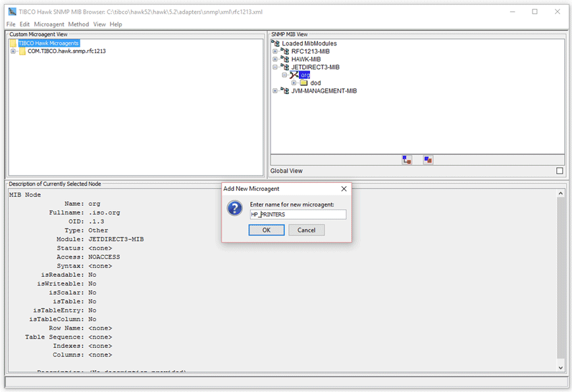572x392 pixels.
Task: Click the TIBCO Hawk Microagents folder icon
Action: (x=13, y=43)
